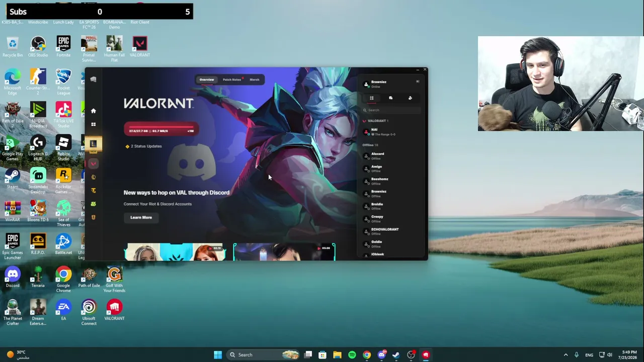The height and width of the screenshot is (362, 644).
Task: Open League of Legends from the Riot sidebar
Action: [x=93, y=177]
